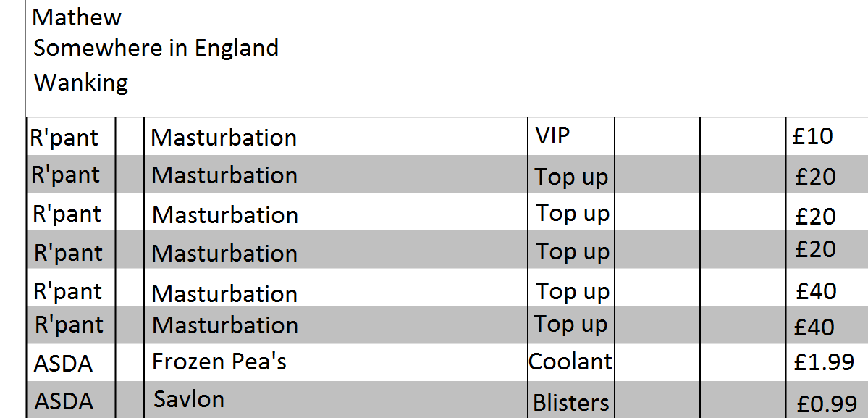Select the £0.99 amount cell
The width and height of the screenshot is (868, 418).
coord(827,400)
